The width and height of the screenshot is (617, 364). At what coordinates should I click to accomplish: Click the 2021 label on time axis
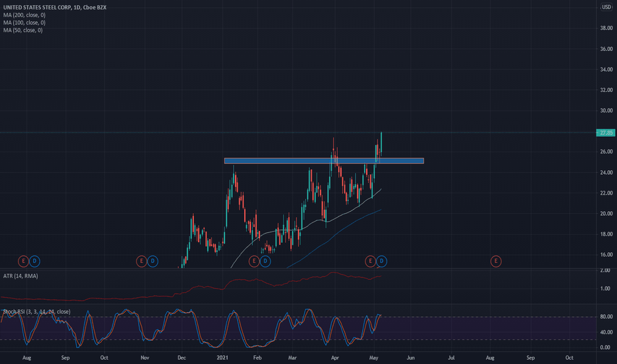pyautogui.click(x=222, y=357)
